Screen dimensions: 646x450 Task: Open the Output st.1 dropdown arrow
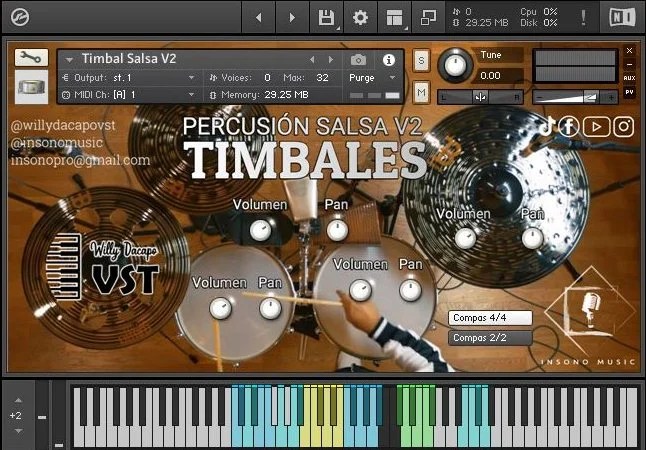pyautogui.click(x=192, y=77)
